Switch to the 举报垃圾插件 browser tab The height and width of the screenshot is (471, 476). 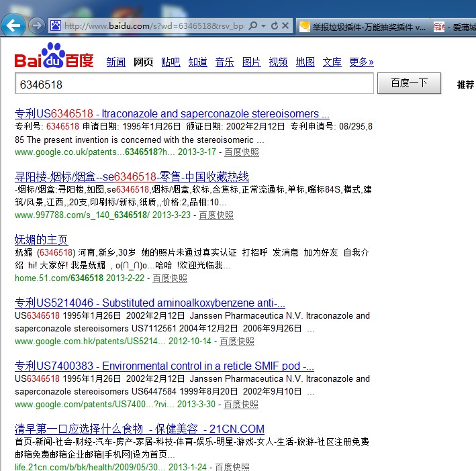tap(363, 27)
